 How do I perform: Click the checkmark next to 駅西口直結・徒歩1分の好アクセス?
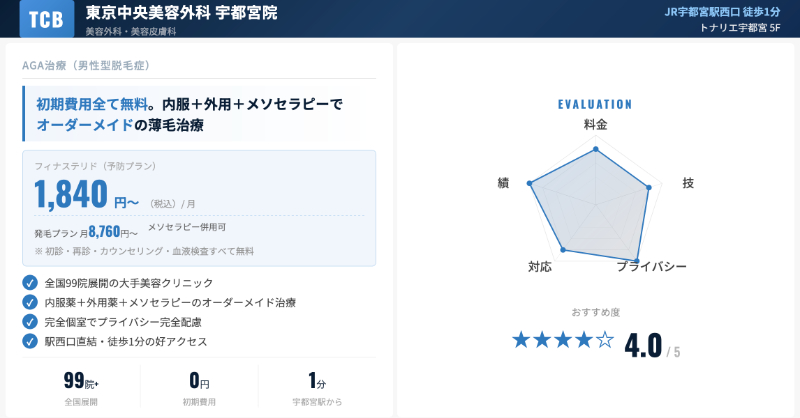pyautogui.click(x=30, y=341)
